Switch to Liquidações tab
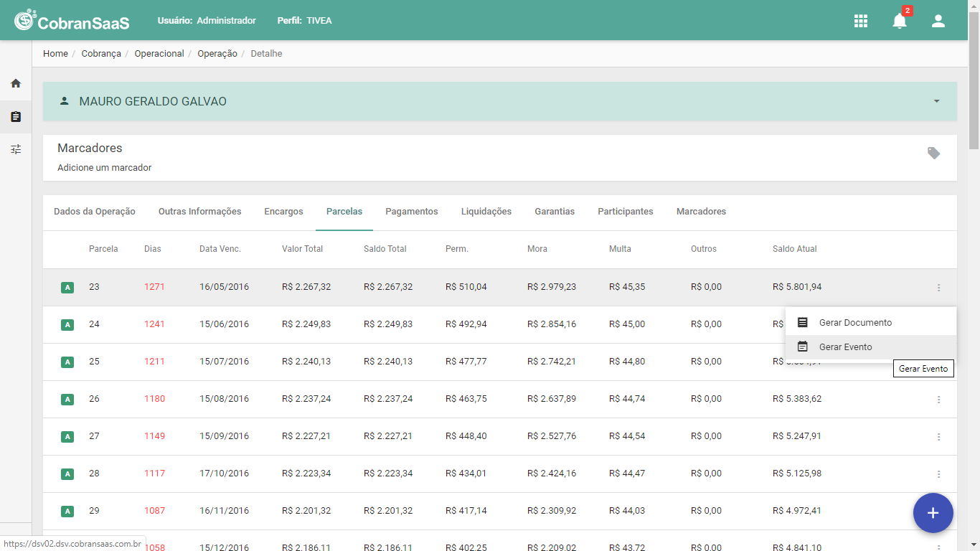 click(x=486, y=212)
